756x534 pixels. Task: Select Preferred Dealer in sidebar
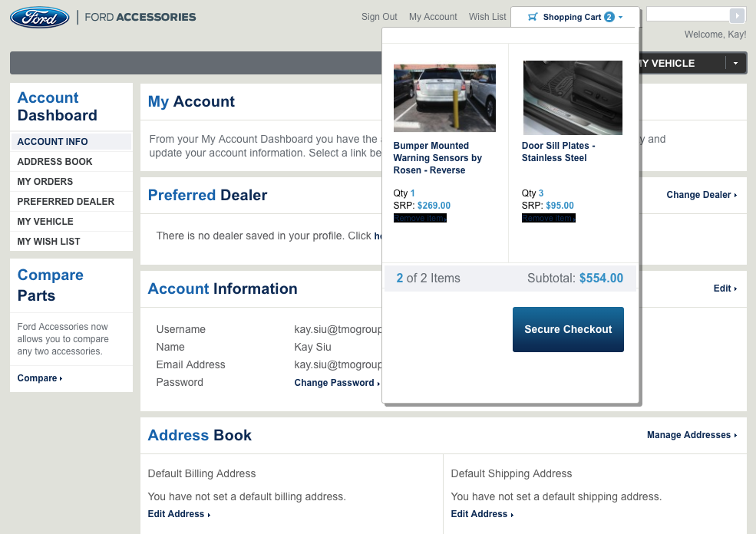(71, 202)
